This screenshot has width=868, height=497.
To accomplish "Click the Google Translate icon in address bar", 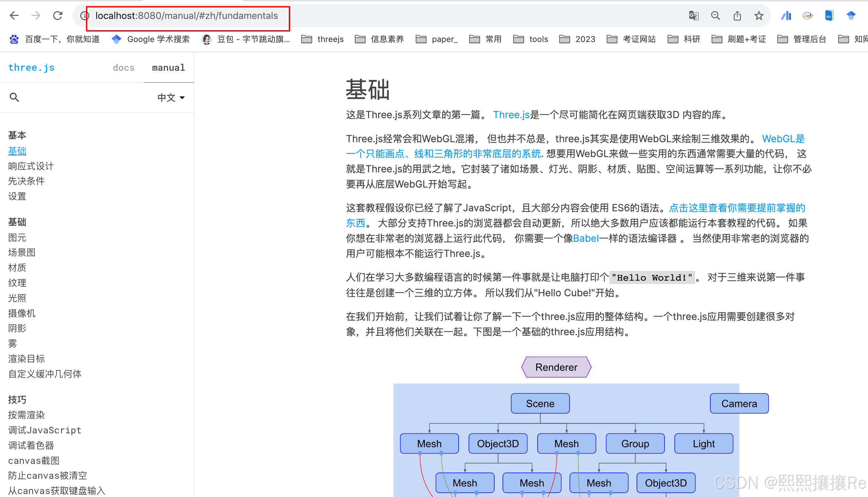I will [693, 16].
